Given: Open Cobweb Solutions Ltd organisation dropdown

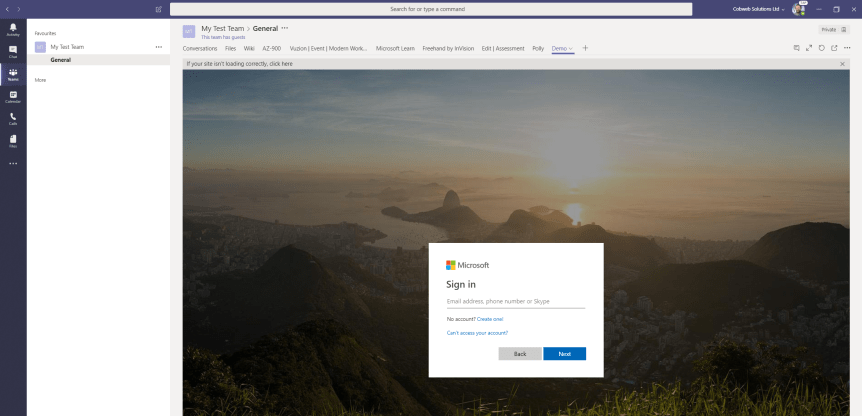Looking at the screenshot, I should coord(758,9).
